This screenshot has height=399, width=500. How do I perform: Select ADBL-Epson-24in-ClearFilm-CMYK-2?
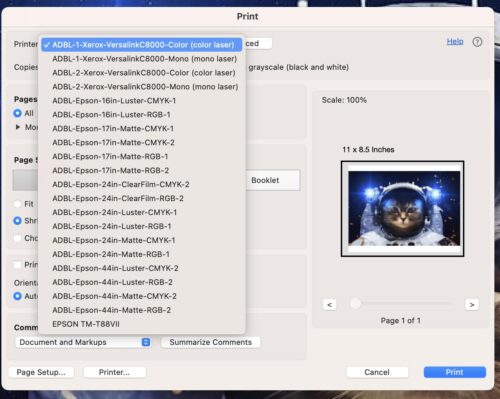click(x=142, y=184)
